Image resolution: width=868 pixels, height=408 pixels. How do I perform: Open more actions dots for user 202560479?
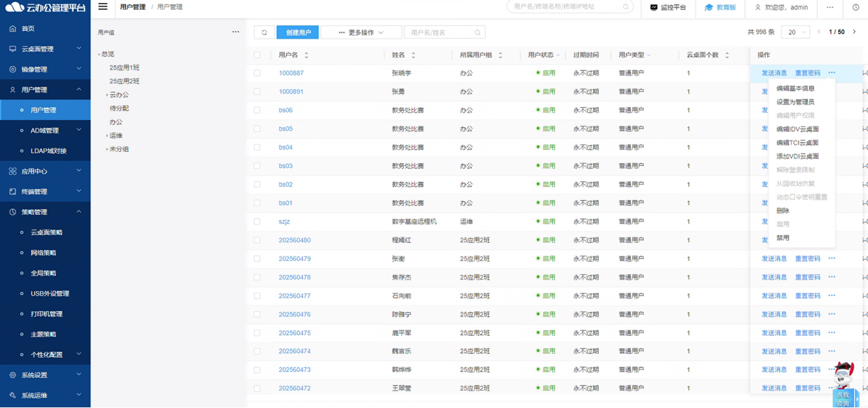[x=832, y=258]
